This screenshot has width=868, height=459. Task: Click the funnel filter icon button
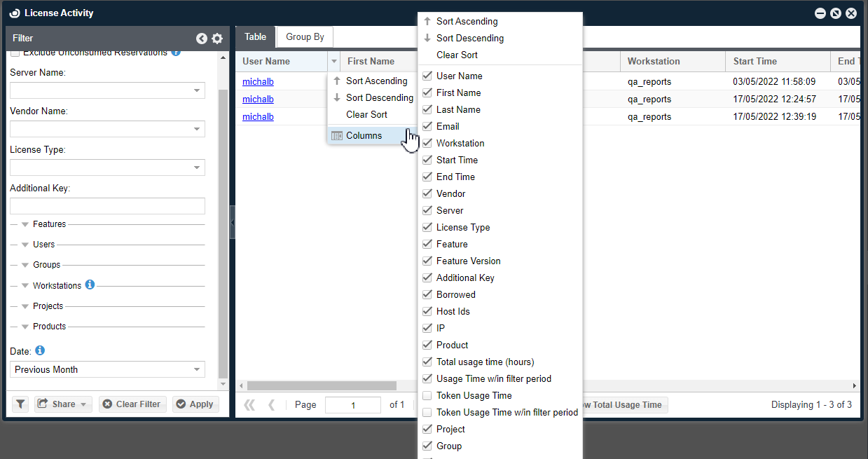pyautogui.click(x=20, y=404)
